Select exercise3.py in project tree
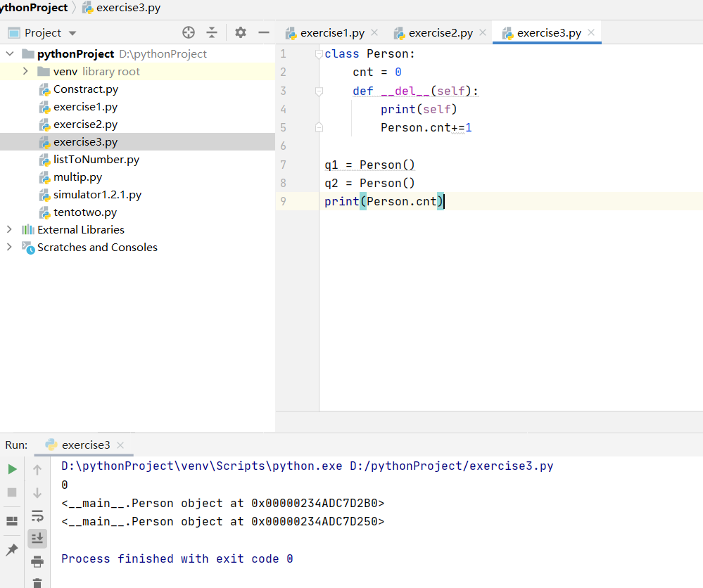The width and height of the screenshot is (703, 588). point(85,142)
